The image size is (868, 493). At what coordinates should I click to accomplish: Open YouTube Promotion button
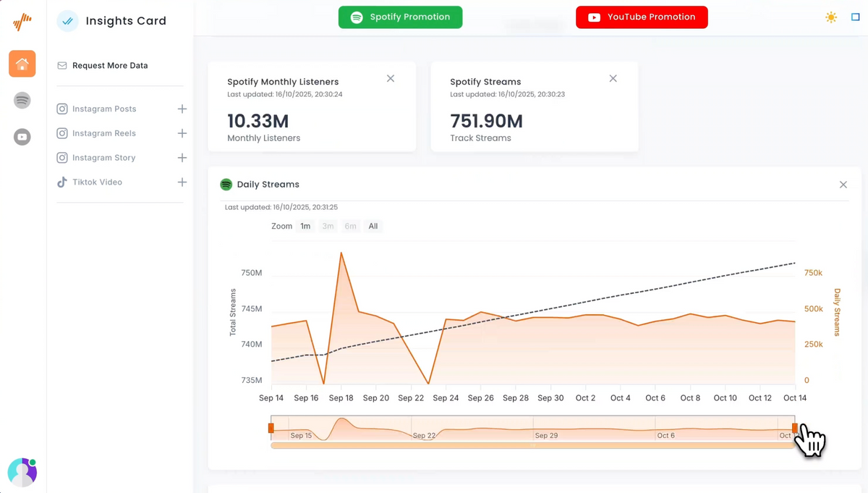pyautogui.click(x=642, y=17)
